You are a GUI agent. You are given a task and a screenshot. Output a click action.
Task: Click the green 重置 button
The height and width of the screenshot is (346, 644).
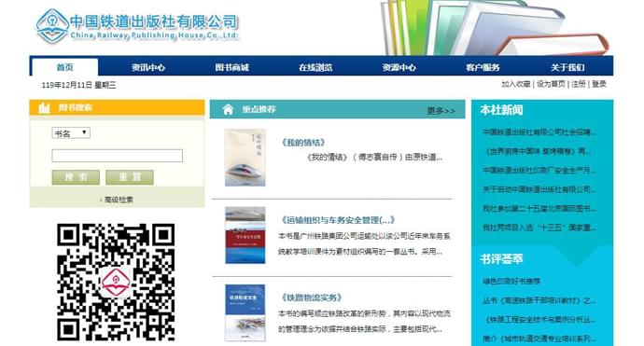click(130, 177)
